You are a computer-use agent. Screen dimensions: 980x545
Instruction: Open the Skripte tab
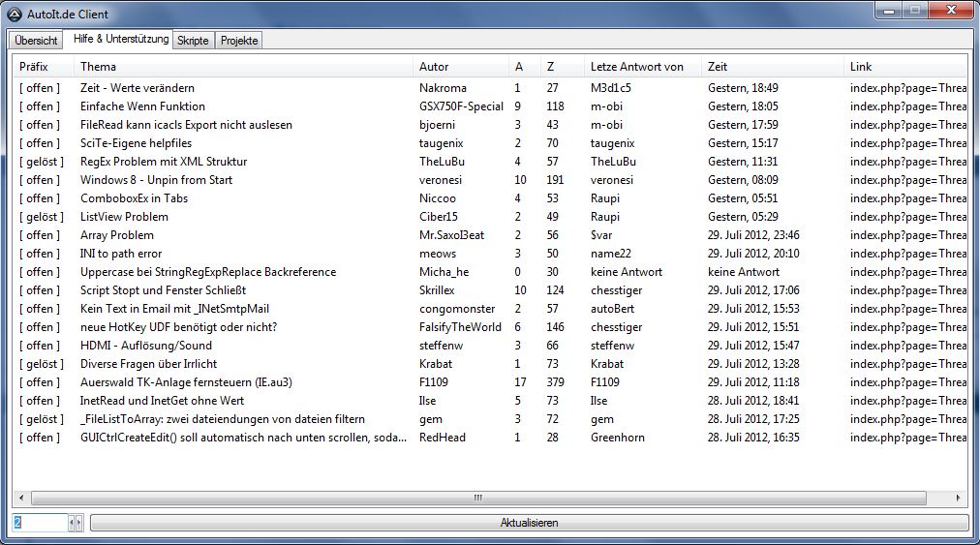click(x=193, y=41)
